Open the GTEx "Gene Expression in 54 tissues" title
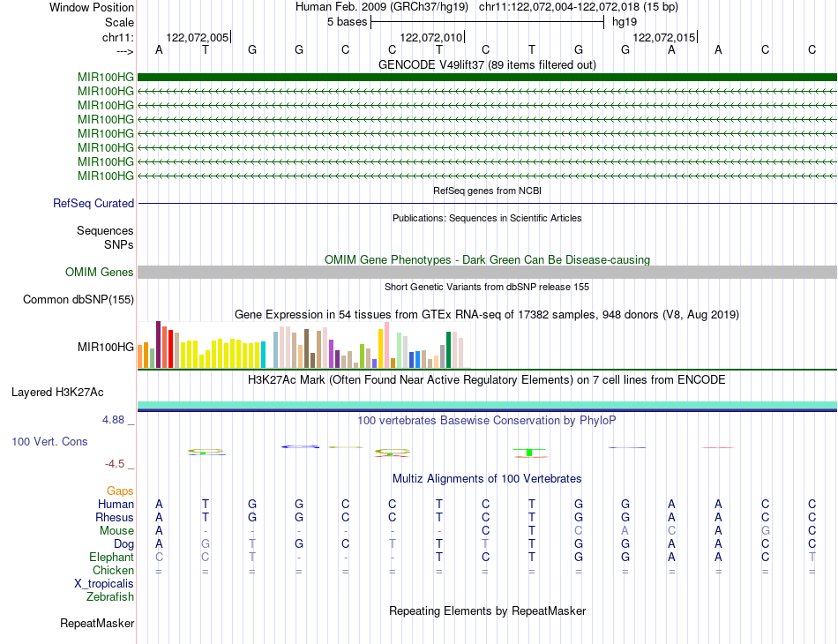The height and width of the screenshot is (644, 838). pos(487,314)
